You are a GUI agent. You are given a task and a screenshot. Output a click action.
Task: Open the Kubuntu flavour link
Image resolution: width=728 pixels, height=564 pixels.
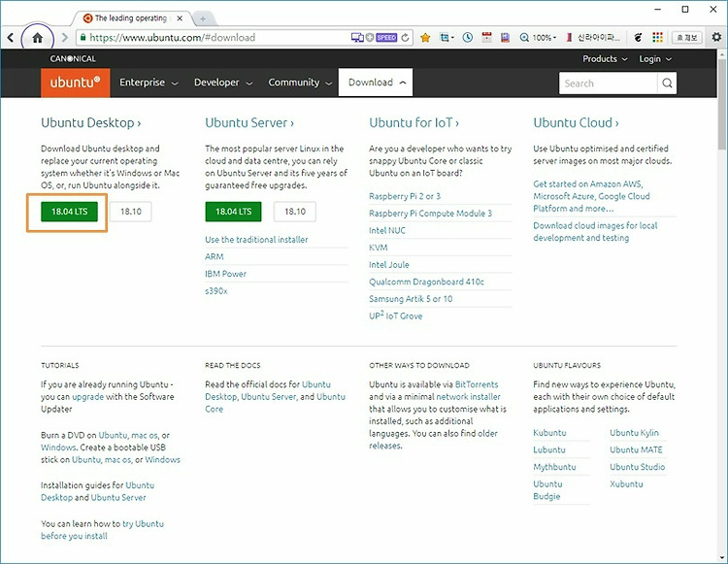549,433
